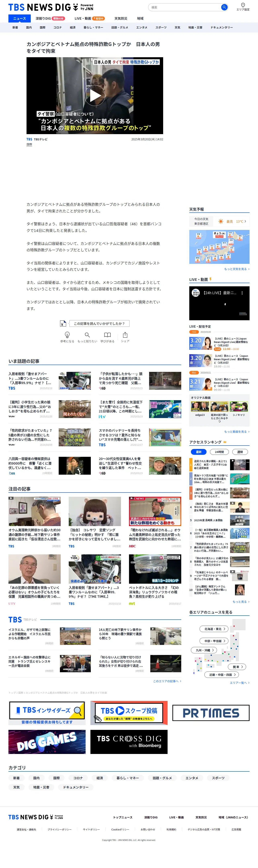Click the もっと知りたい magnifier icon

click(x=87, y=335)
